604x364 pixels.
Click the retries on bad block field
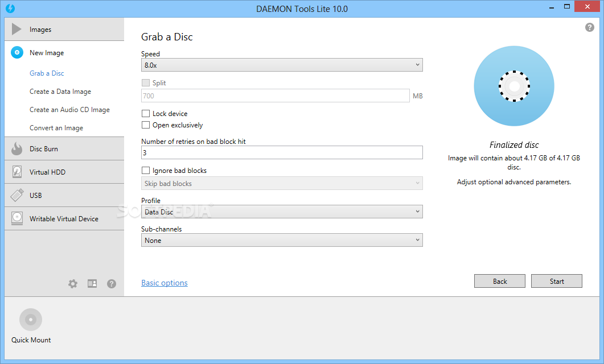(282, 152)
